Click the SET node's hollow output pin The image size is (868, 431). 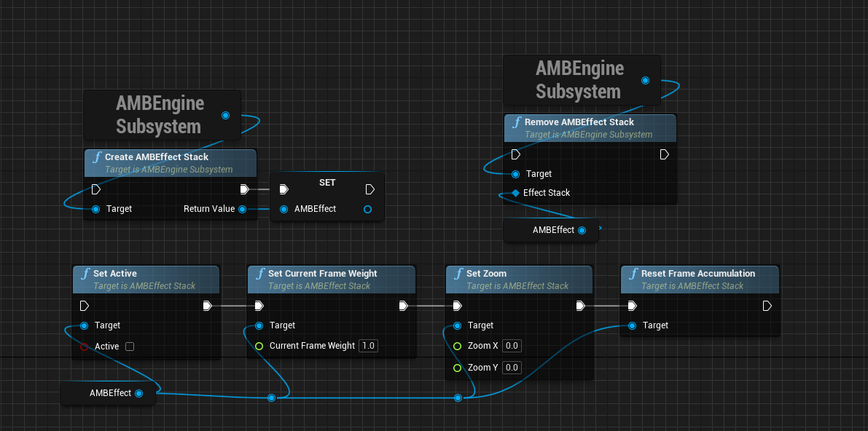pos(367,209)
